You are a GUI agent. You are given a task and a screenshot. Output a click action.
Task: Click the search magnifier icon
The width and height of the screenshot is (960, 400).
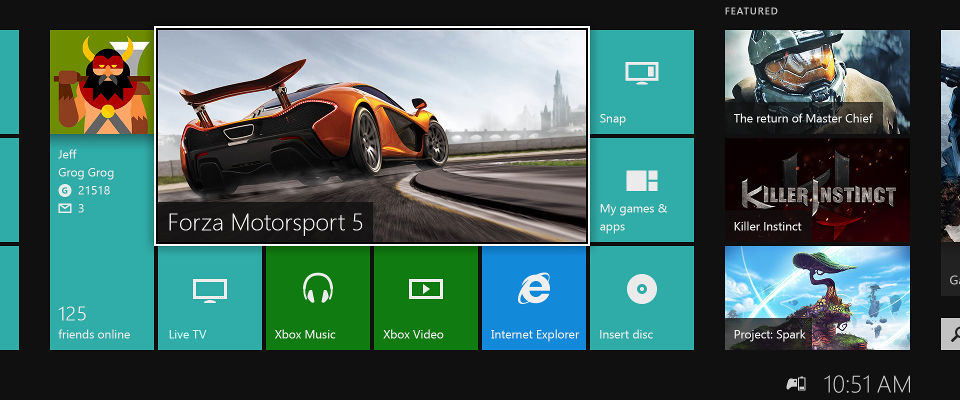[953, 334]
